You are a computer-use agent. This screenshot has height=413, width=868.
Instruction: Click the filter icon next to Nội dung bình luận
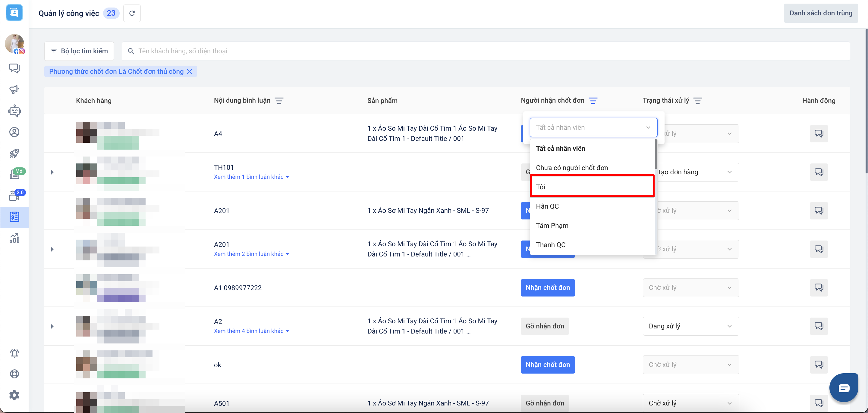point(279,101)
